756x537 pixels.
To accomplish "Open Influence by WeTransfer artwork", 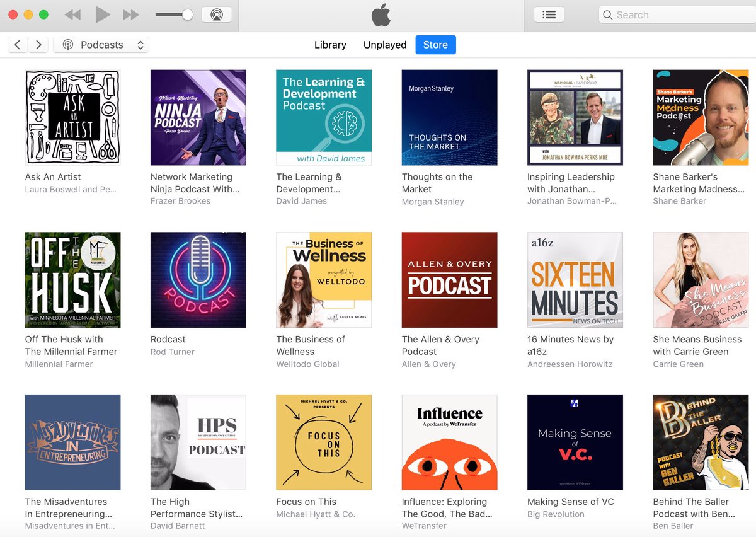I will (x=450, y=442).
